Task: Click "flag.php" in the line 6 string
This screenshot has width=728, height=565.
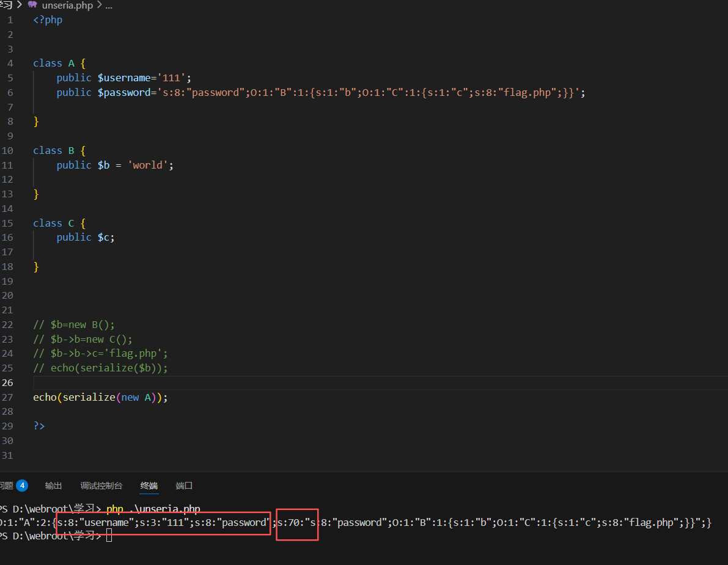Action: (527, 93)
